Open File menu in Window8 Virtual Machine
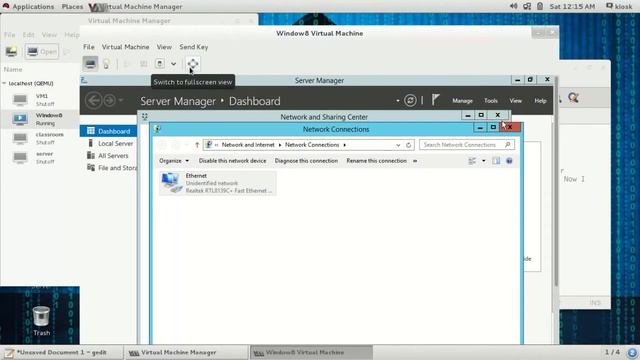Image resolution: width=640 pixels, height=360 pixels. (89, 47)
